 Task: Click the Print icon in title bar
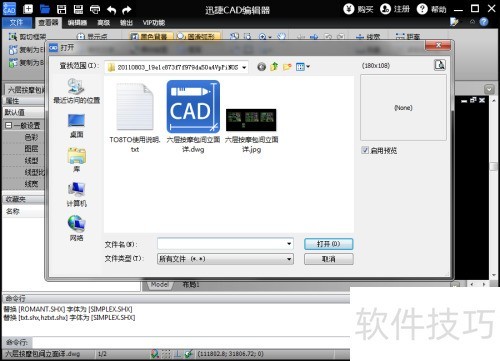(95, 9)
